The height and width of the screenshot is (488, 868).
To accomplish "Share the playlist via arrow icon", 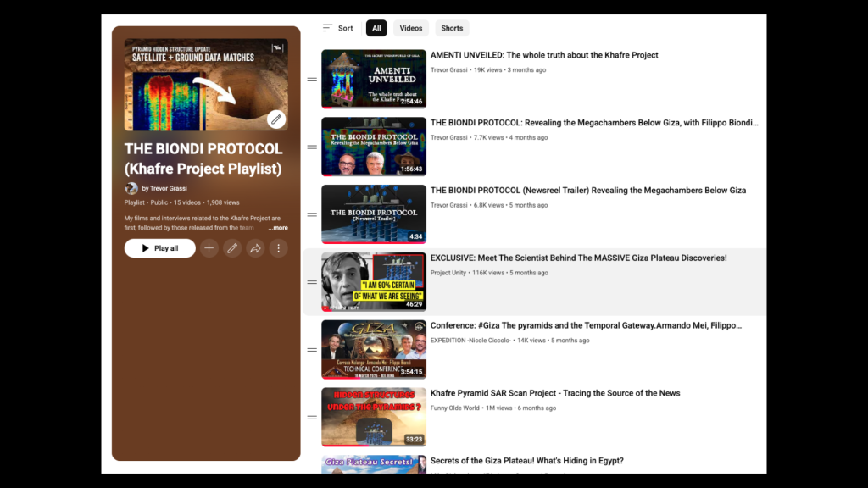I will point(255,248).
